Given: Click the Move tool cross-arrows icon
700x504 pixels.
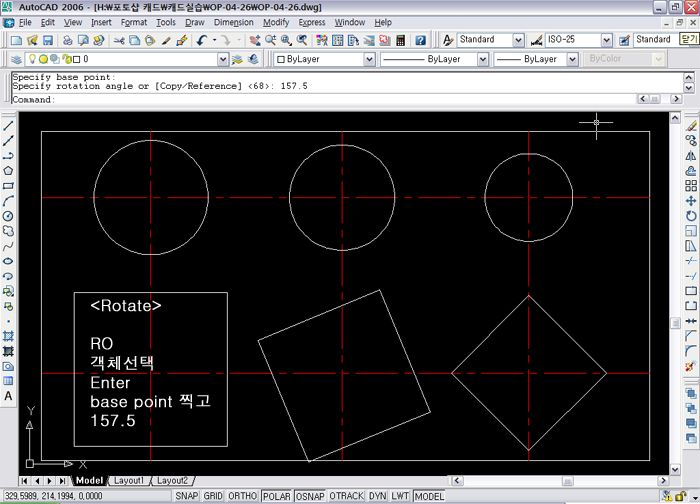Looking at the screenshot, I should (x=691, y=201).
